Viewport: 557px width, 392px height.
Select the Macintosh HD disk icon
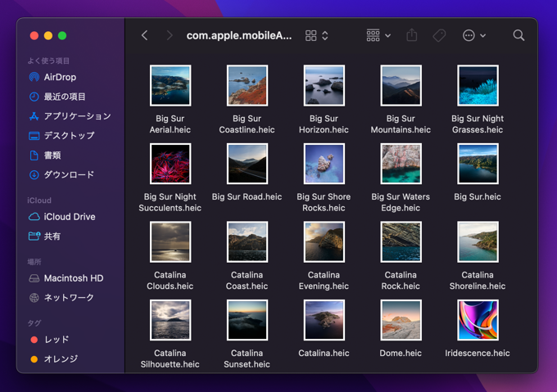click(x=34, y=278)
